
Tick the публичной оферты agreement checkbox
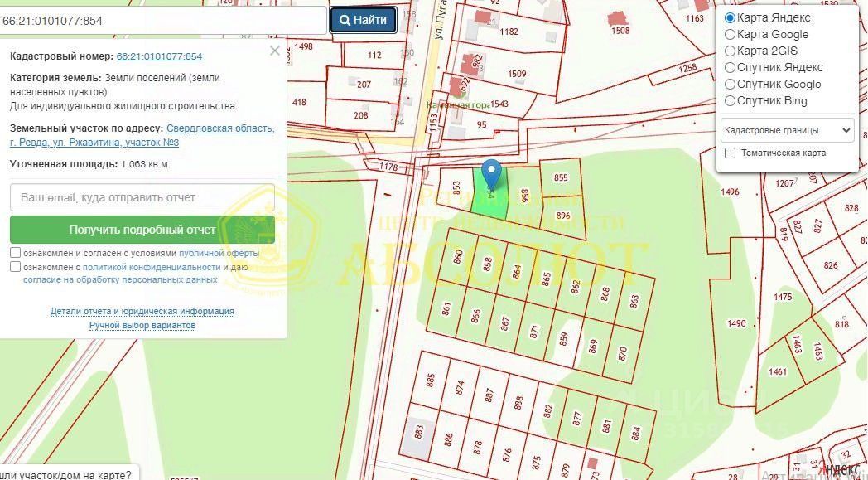click(16, 253)
